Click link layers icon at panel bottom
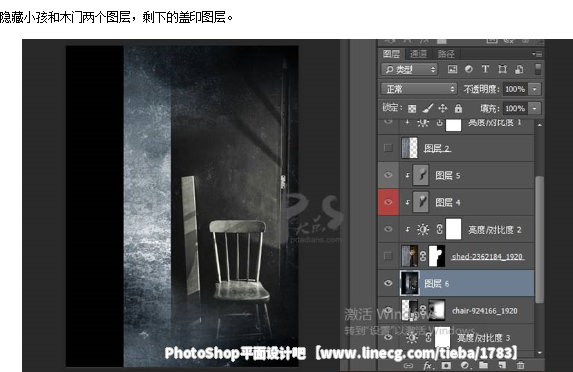Image resolution: width=573 pixels, height=372 pixels. pyautogui.click(x=408, y=365)
